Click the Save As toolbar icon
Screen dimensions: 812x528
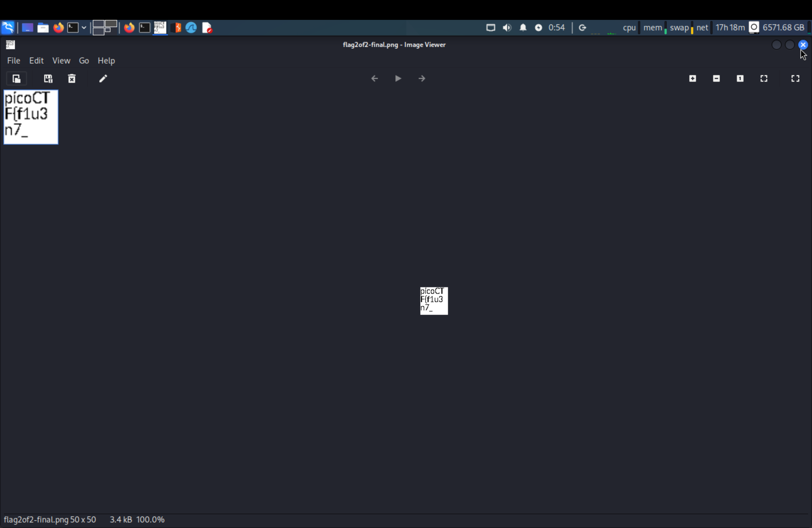pyautogui.click(x=48, y=79)
